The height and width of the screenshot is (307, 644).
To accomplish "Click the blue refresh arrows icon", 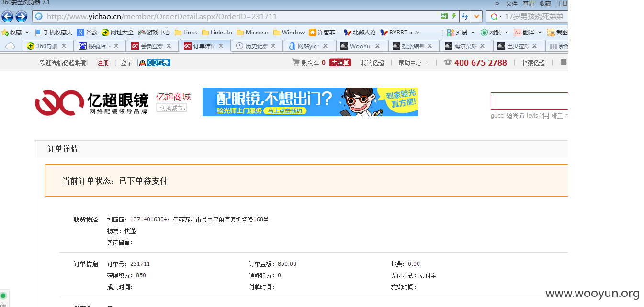I will [464, 17].
